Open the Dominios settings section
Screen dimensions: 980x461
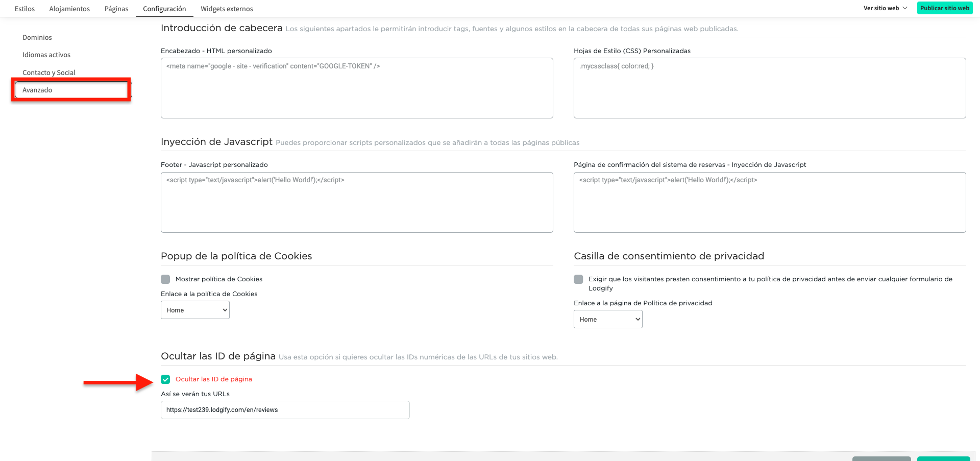[x=36, y=37]
